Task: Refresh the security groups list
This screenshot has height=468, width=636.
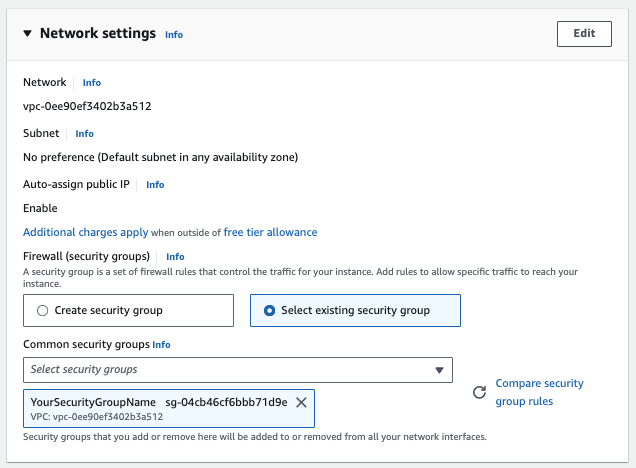Action: [479, 393]
